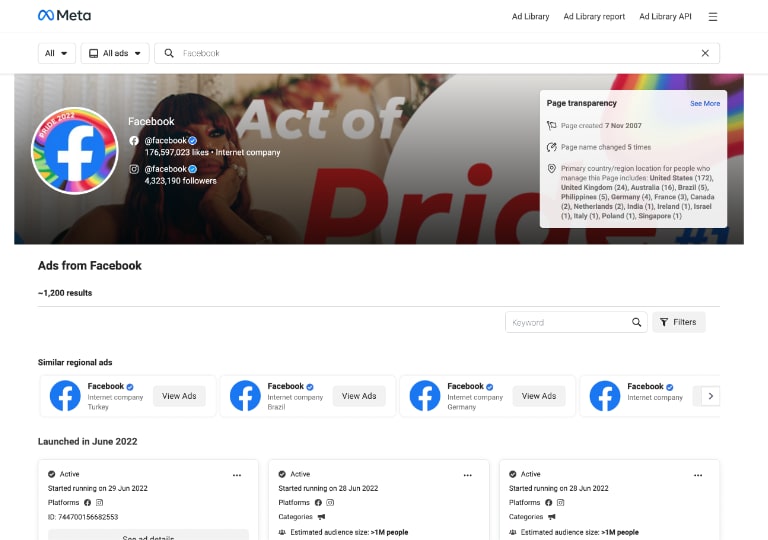Click the Launched in June 2022 heading
This screenshot has height=540, width=768.
pyautogui.click(x=88, y=442)
